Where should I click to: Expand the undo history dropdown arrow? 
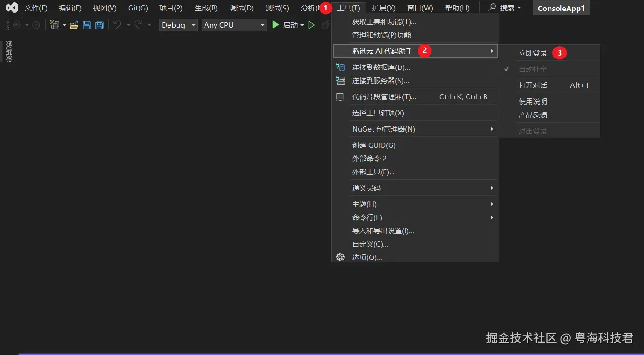point(128,25)
